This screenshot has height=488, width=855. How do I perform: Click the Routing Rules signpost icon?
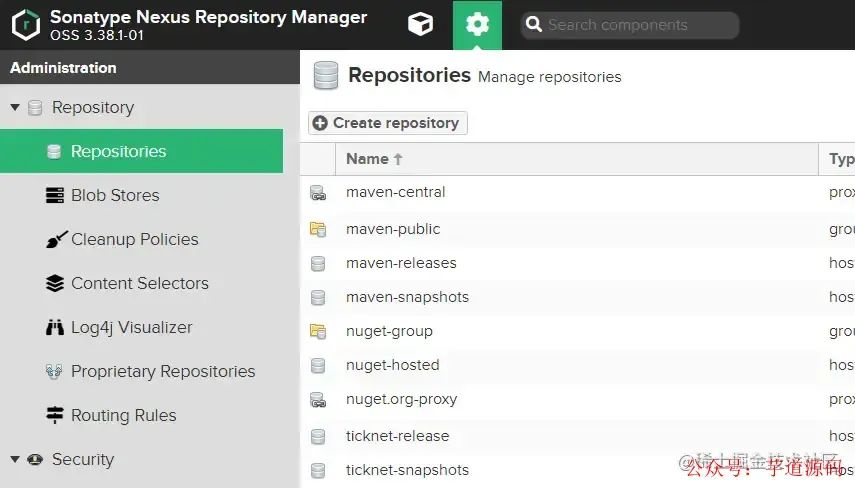coord(55,415)
